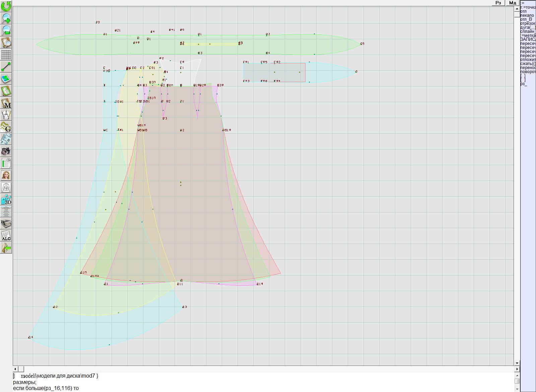Click the Рз button
The height and width of the screenshot is (392, 536).
[x=498, y=3]
